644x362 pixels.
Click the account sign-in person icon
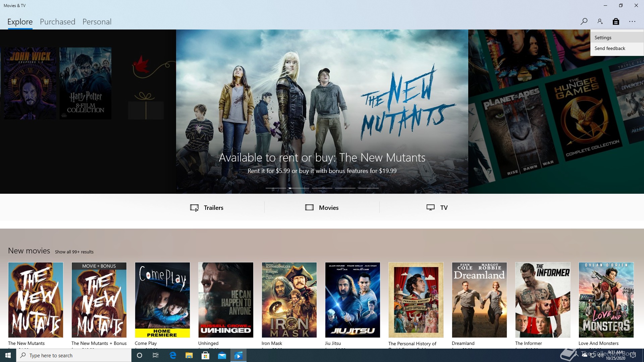tap(600, 21)
